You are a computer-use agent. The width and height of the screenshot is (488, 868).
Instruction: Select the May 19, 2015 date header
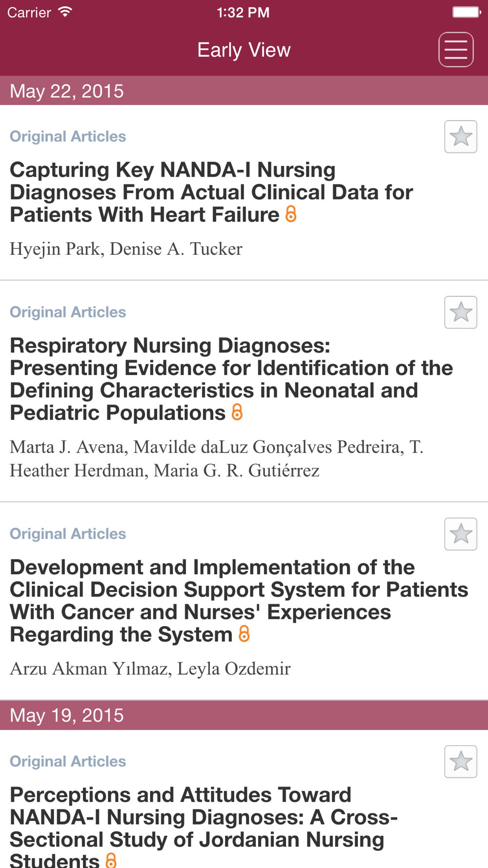click(x=244, y=715)
